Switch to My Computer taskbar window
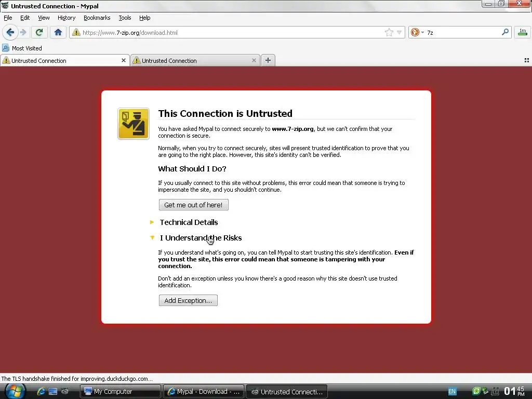The width and height of the screenshot is (532, 399). point(120,392)
